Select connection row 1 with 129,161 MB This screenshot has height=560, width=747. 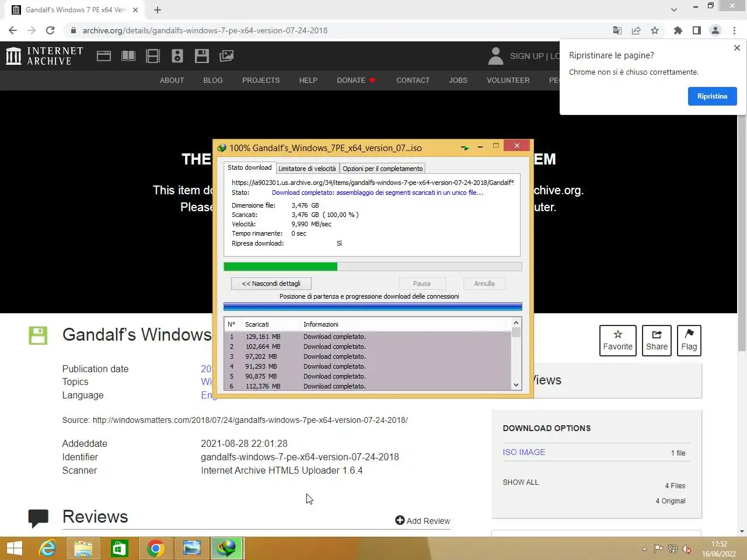click(x=368, y=337)
